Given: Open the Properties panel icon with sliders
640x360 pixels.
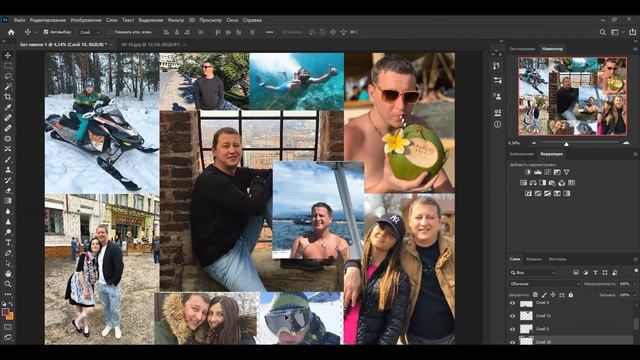Looking at the screenshot, I should click(x=498, y=81).
